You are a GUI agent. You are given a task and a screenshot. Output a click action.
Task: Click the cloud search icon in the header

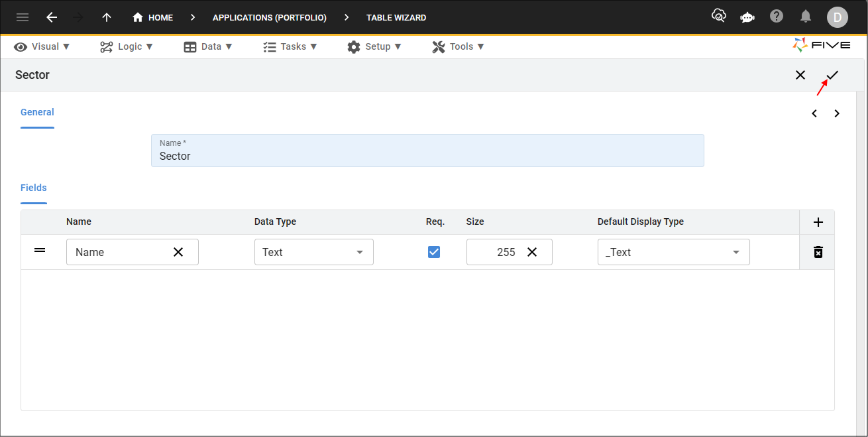[719, 16]
